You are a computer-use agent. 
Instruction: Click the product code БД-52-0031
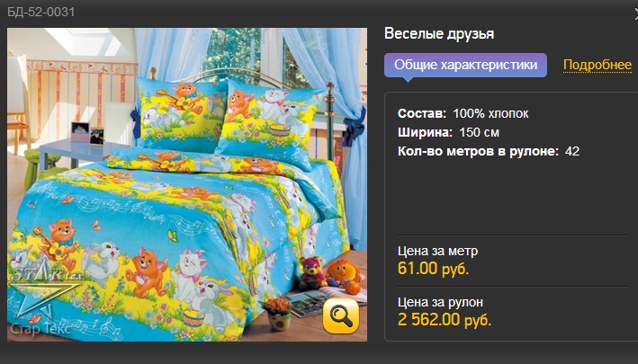pyautogui.click(x=41, y=12)
